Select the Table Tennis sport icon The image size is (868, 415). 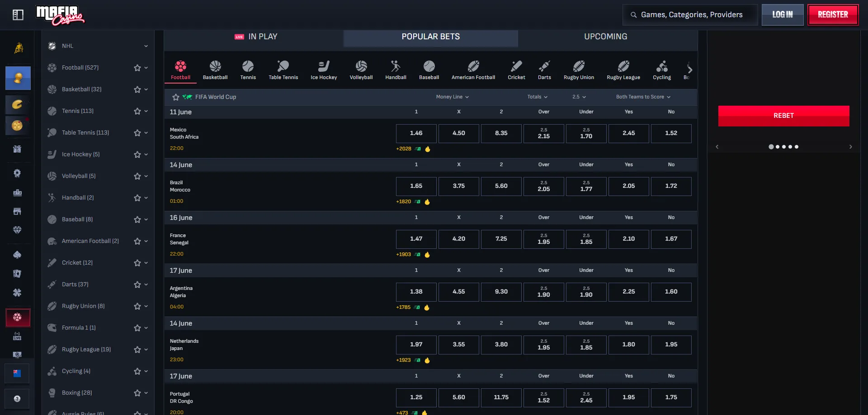point(283,70)
